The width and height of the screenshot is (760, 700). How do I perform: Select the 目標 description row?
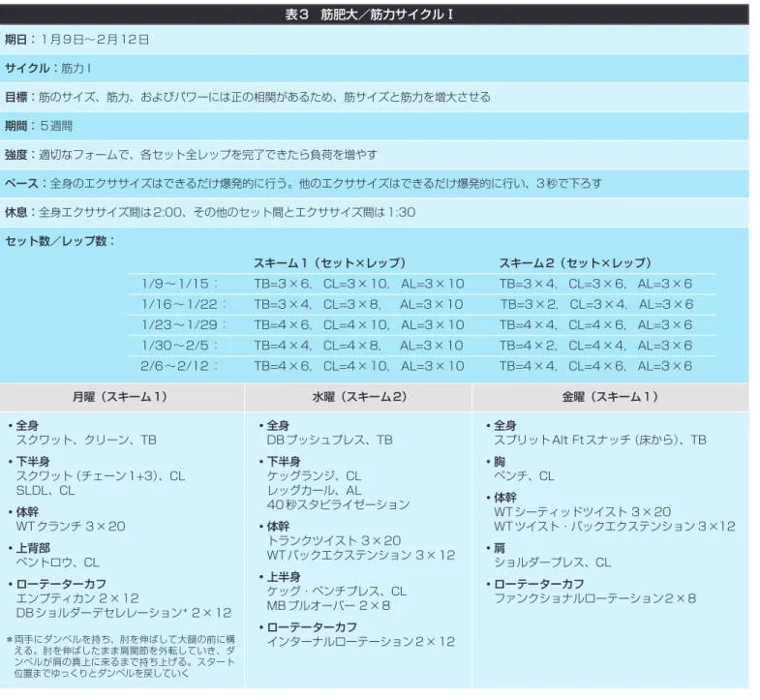[x=374, y=97]
